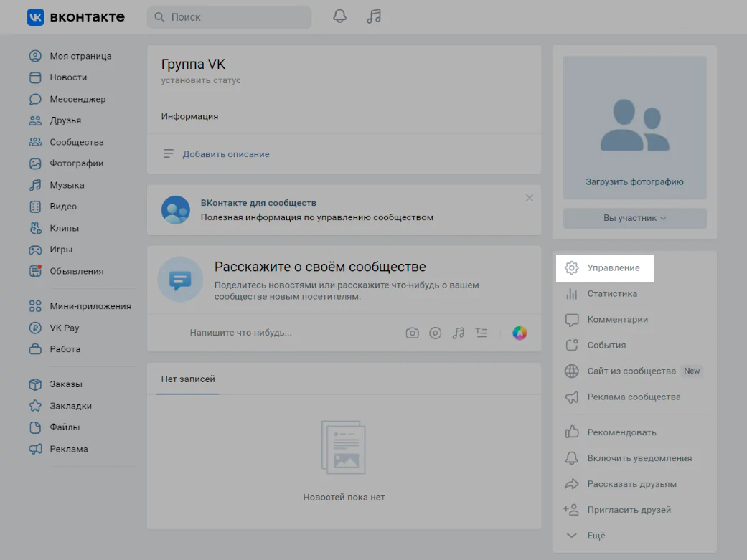Open the music note icon in header
The width and height of the screenshot is (747, 560).
pos(373,16)
